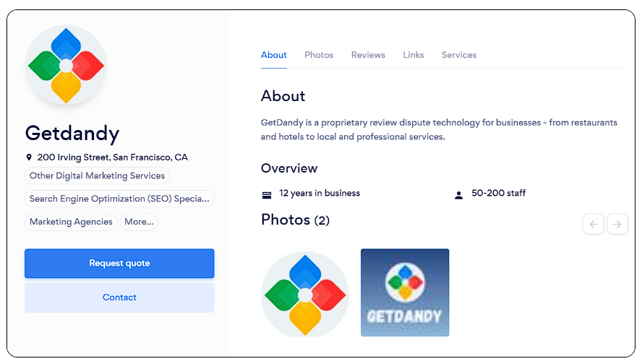
Task: Select the Other Digital Marketing Services tag
Action: (x=97, y=175)
